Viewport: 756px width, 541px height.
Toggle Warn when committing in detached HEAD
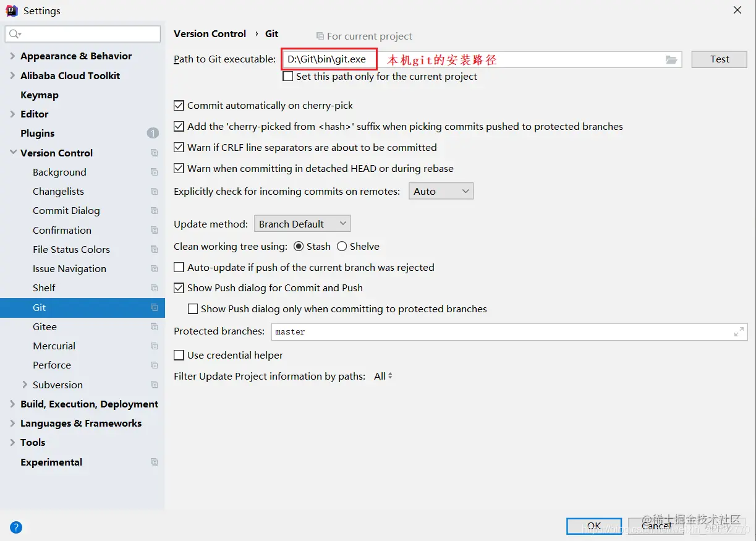click(x=179, y=168)
